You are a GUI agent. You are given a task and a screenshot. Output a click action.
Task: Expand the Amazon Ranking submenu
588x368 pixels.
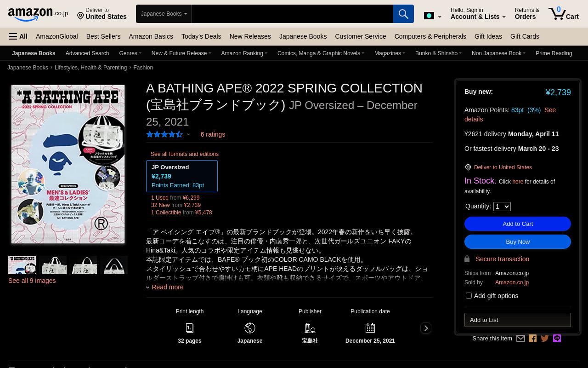[244, 53]
